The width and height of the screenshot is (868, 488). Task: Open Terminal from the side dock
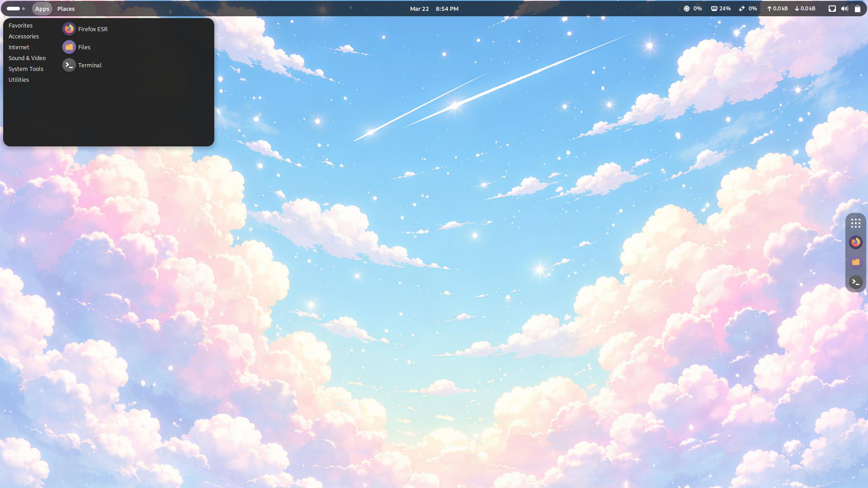tap(855, 282)
